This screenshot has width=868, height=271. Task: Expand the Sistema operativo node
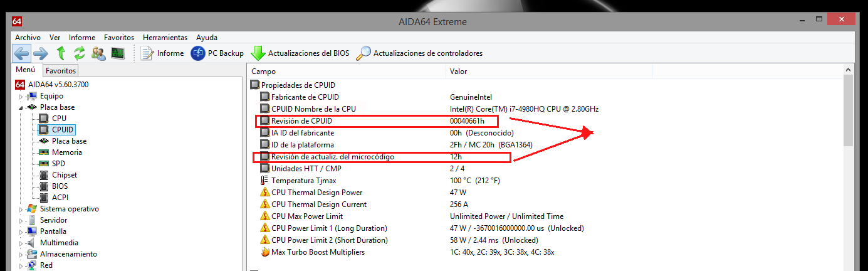tap(21, 210)
